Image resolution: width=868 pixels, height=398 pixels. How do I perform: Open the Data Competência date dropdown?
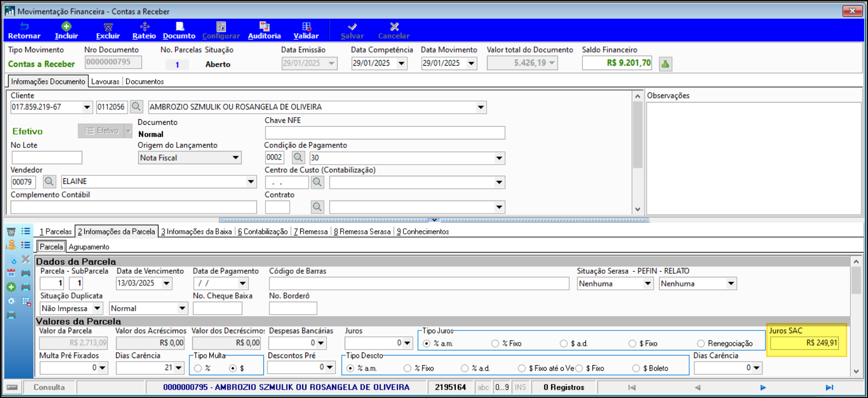click(402, 63)
